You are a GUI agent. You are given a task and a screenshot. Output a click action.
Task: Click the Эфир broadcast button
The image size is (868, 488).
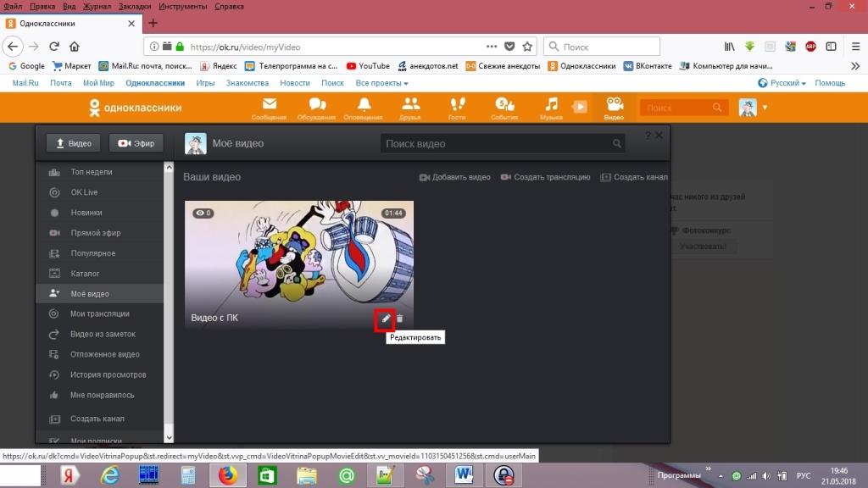136,143
